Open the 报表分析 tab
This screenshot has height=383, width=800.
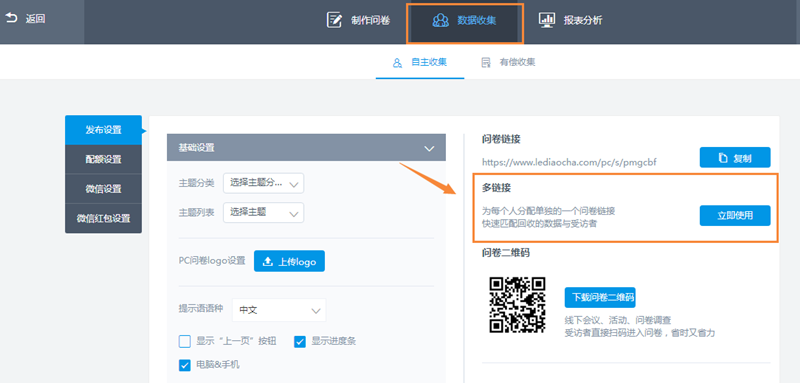coord(570,20)
